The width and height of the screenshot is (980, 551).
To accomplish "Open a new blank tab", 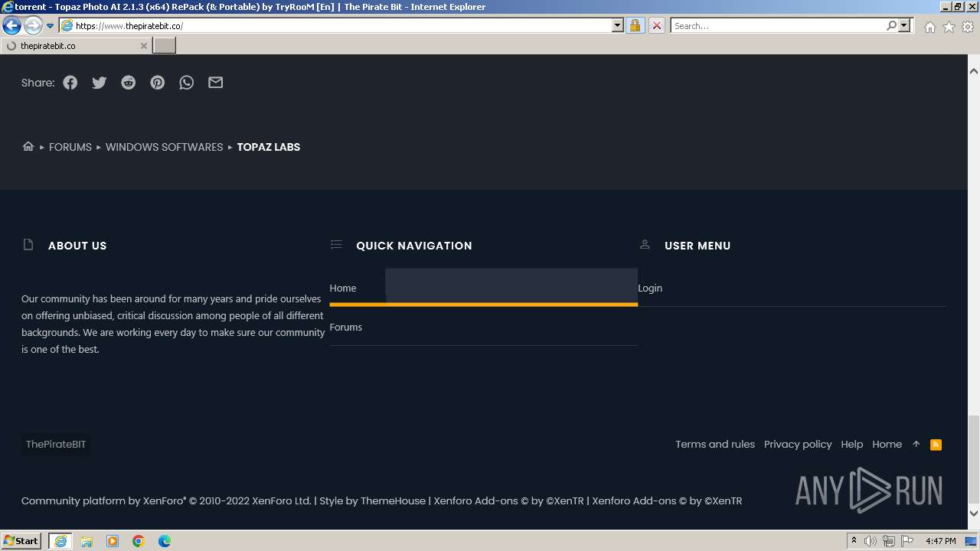I will 165,46.
